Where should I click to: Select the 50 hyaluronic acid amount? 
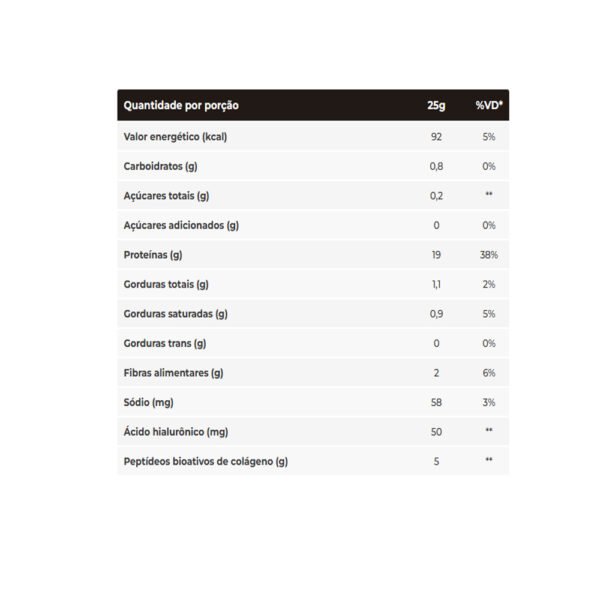(436, 432)
